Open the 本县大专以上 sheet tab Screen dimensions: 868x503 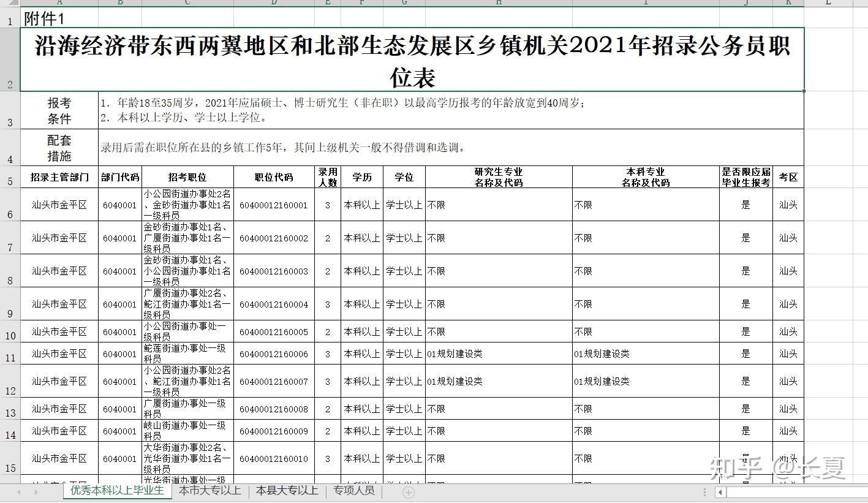[287, 491]
